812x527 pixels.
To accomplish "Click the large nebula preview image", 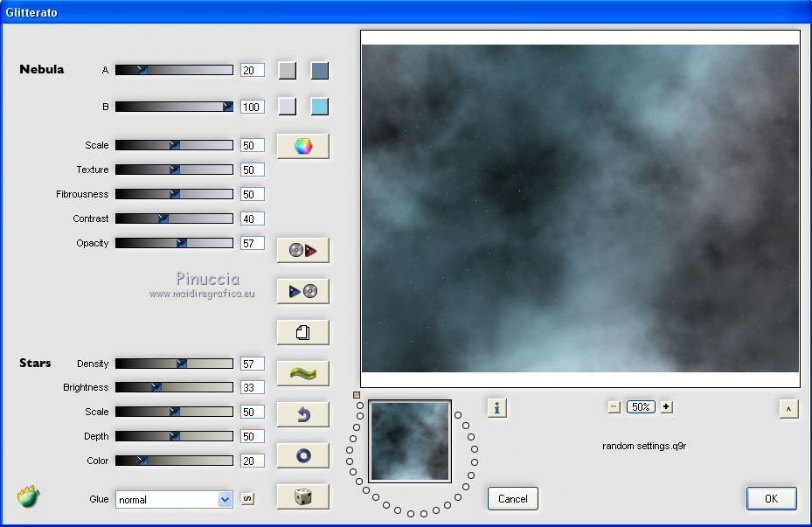I will 580,208.
